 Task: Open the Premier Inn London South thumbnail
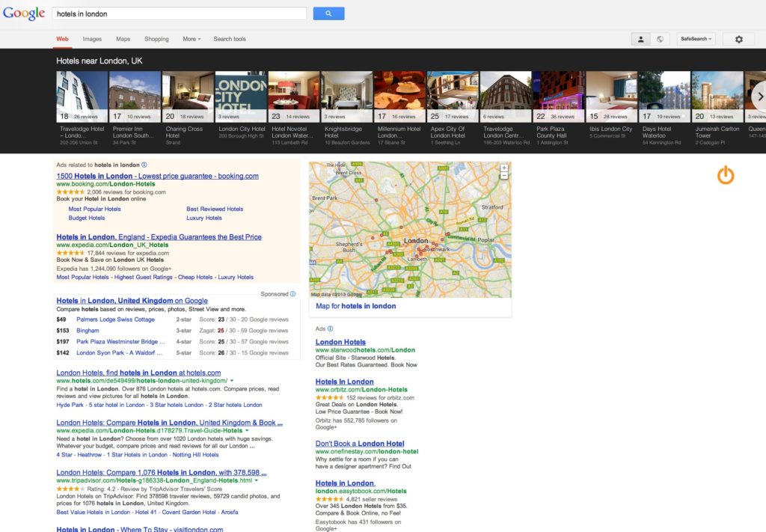pyautogui.click(x=135, y=97)
